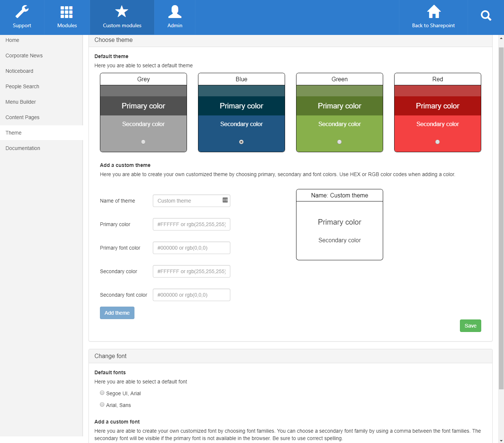Viewport: 504px width, 443px height.
Task: Open Corporate News in the sidebar
Action: [24, 56]
